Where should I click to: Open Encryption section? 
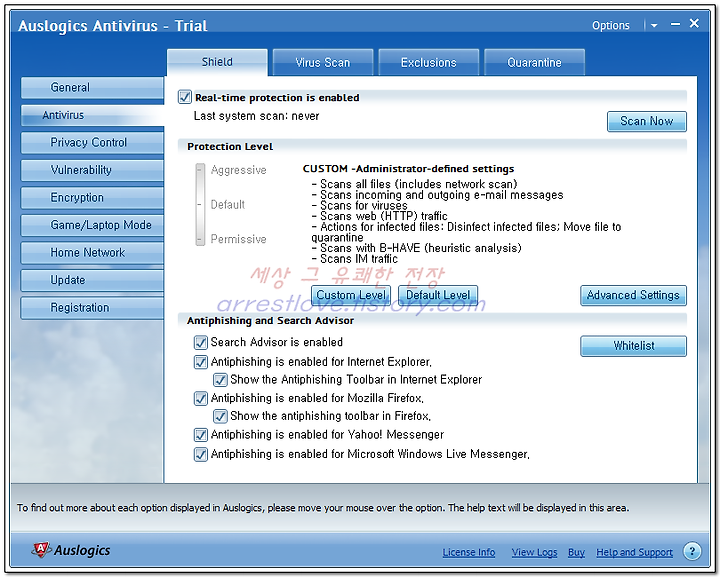pos(92,198)
